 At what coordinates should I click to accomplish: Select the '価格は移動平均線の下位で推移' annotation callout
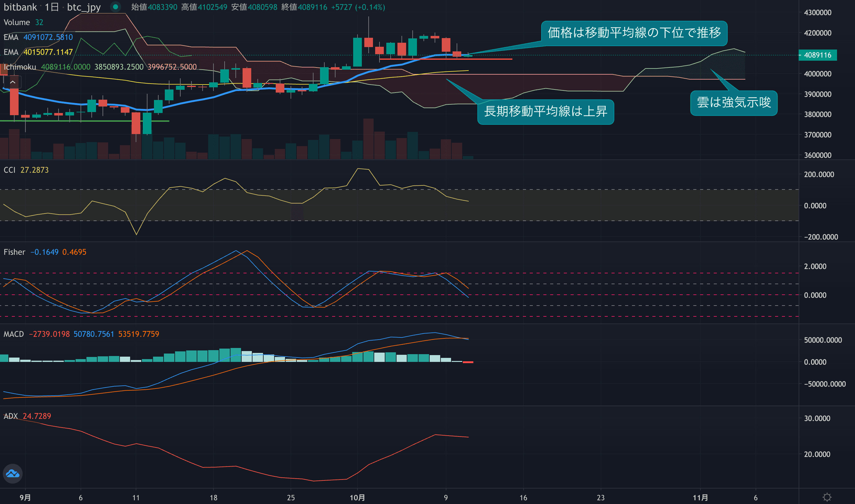[x=634, y=33]
